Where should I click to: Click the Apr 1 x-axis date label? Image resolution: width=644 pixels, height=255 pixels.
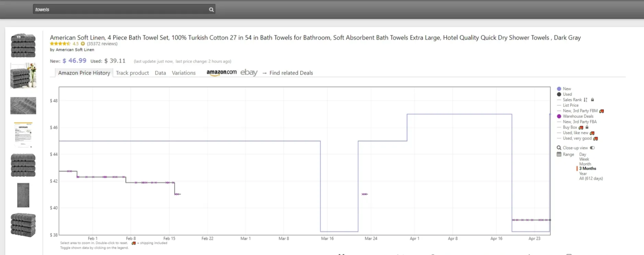coord(414,238)
